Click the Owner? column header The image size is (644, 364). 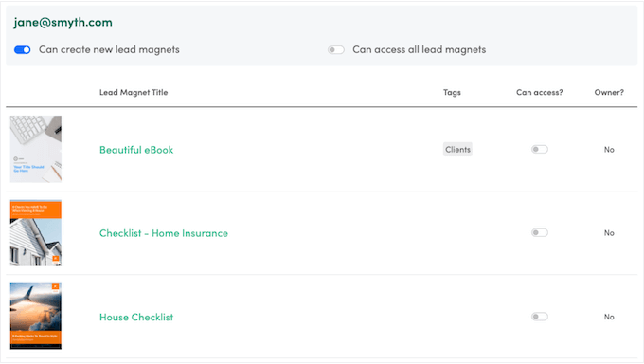[x=609, y=92]
